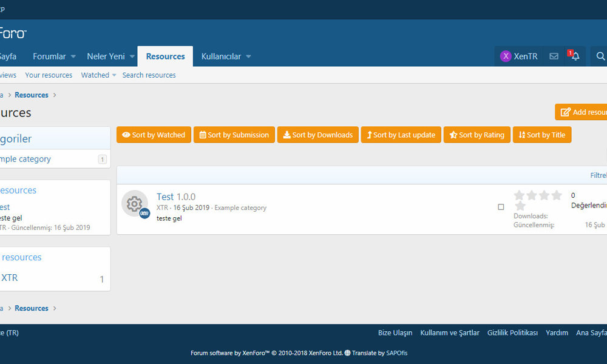The height and width of the screenshot is (364, 607).
Task: Switch to the Kullanıcılar tab
Action: point(221,56)
